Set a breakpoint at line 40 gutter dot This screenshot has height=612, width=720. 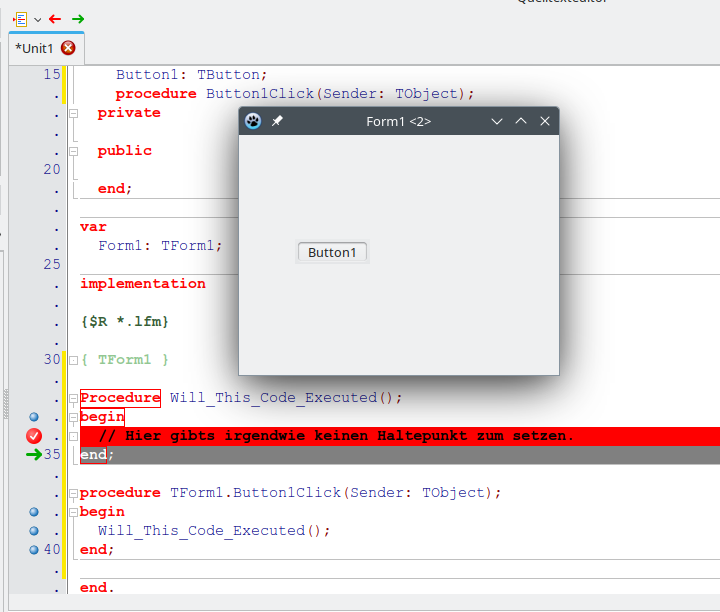click(34, 549)
